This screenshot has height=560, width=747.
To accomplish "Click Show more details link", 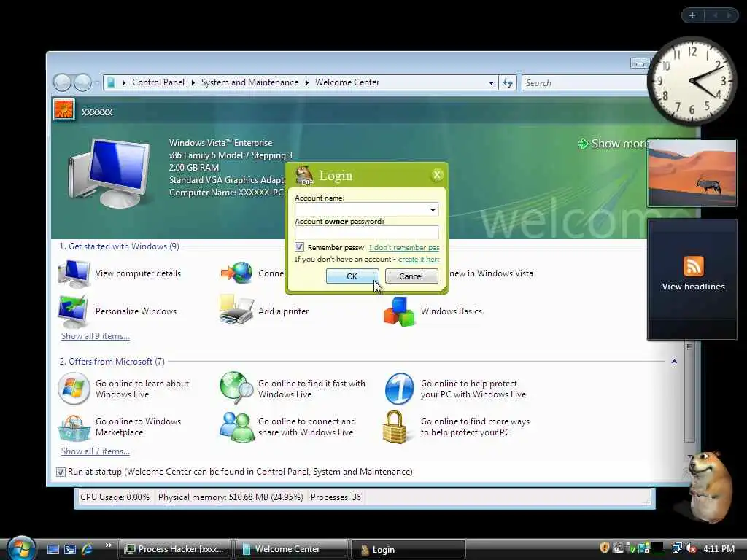I will click(614, 144).
